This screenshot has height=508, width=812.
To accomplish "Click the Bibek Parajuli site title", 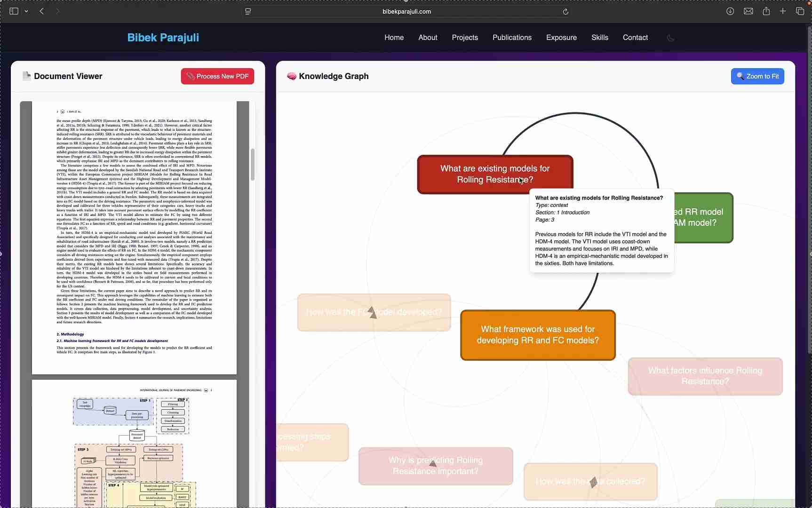I will (163, 38).
